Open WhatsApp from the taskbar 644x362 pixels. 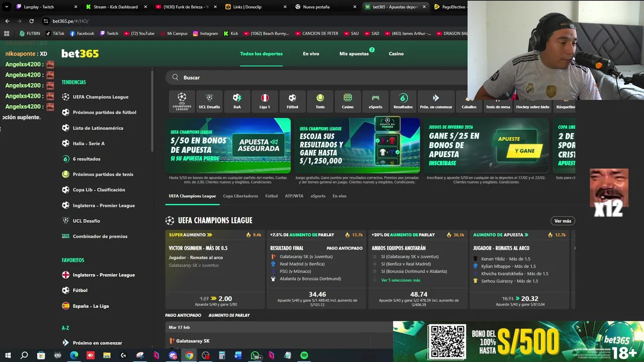[255, 355]
